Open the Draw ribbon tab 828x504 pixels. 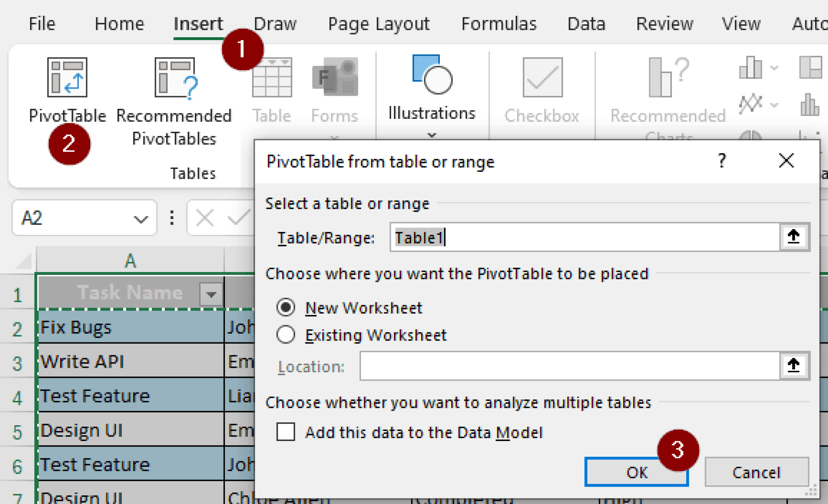[x=275, y=23]
